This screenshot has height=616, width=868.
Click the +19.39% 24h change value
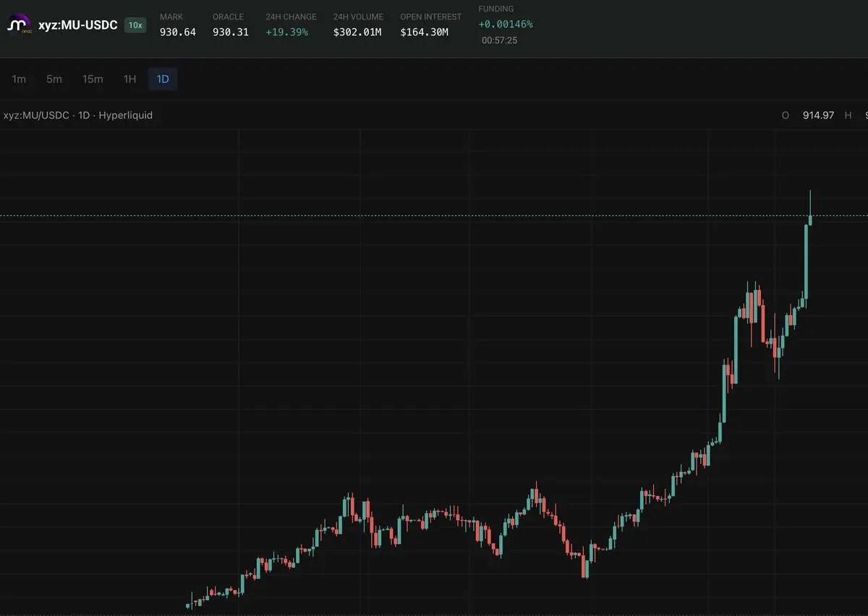[286, 33]
